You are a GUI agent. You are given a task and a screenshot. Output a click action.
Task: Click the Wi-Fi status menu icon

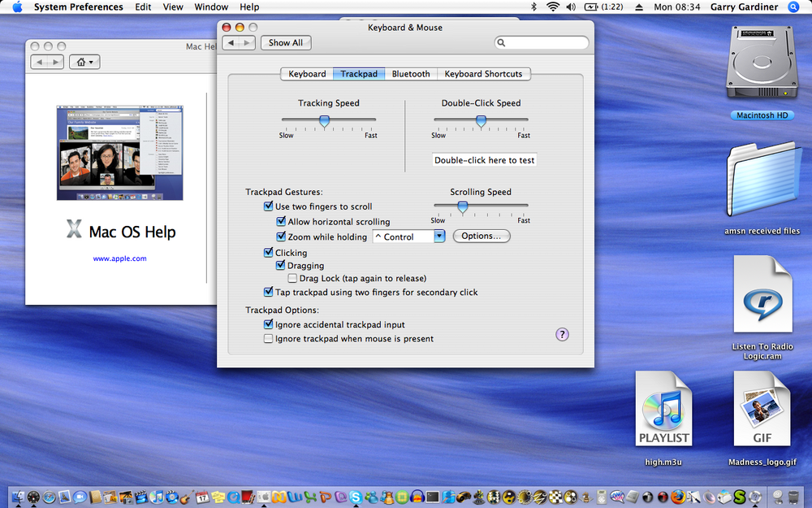553,7
